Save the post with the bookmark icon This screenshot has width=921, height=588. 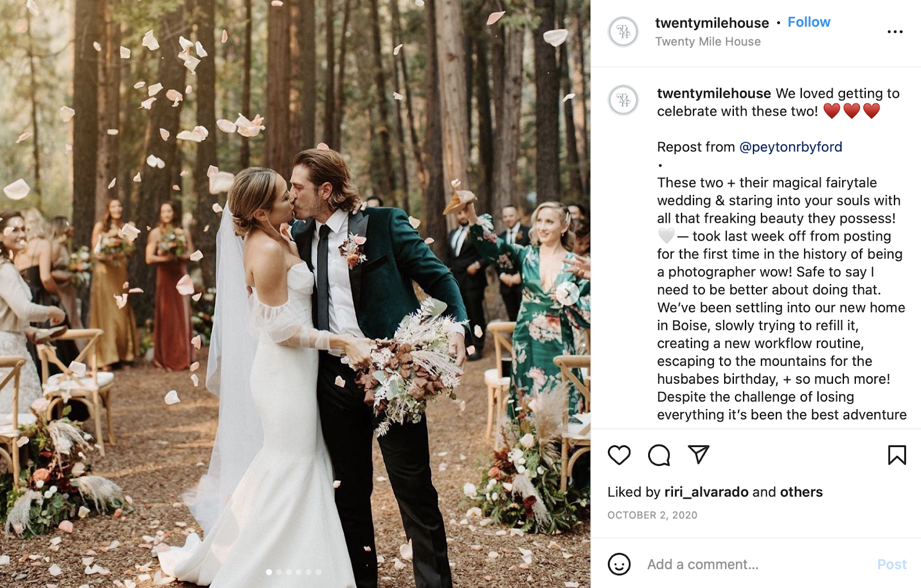(x=897, y=455)
